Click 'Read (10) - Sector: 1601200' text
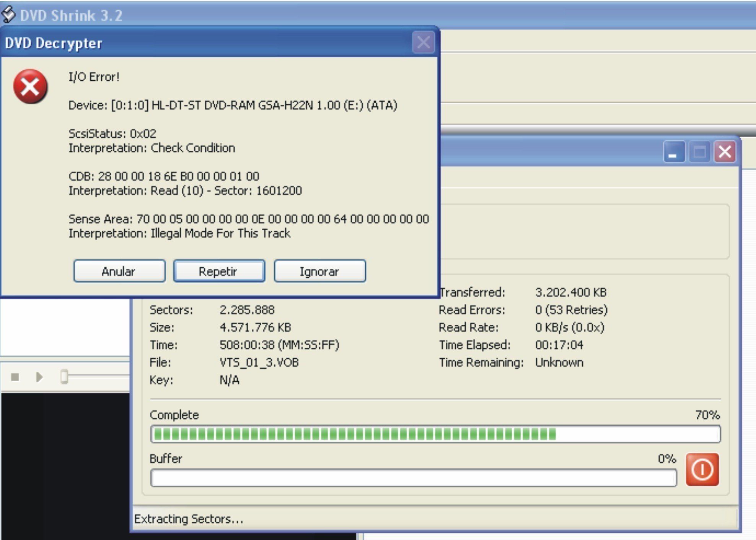This screenshot has width=756, height=540. coord(226,190)
